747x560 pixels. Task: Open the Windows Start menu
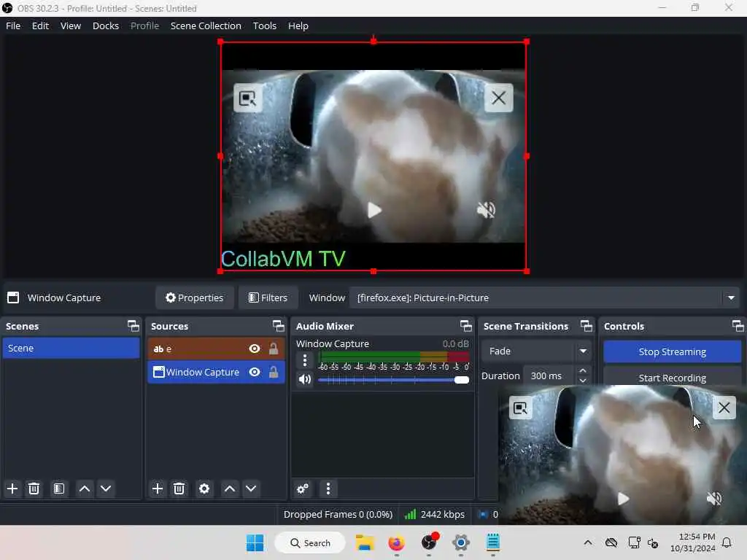(x=255, y=542)
